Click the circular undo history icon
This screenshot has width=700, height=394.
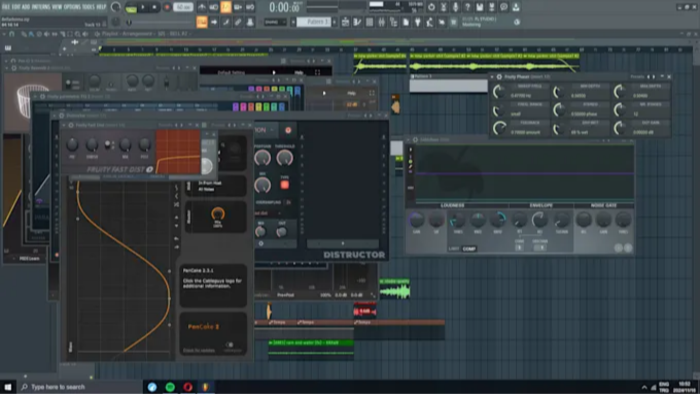(x=431, y=7)
